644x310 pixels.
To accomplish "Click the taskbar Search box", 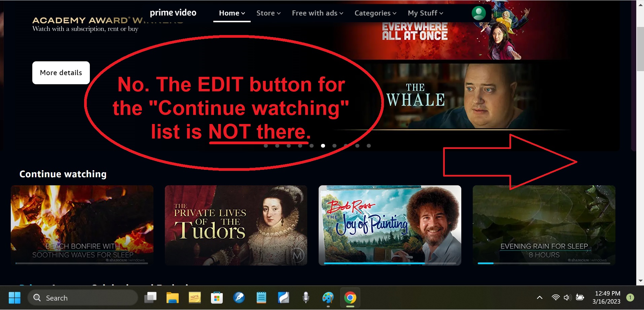I will [83, 298].
